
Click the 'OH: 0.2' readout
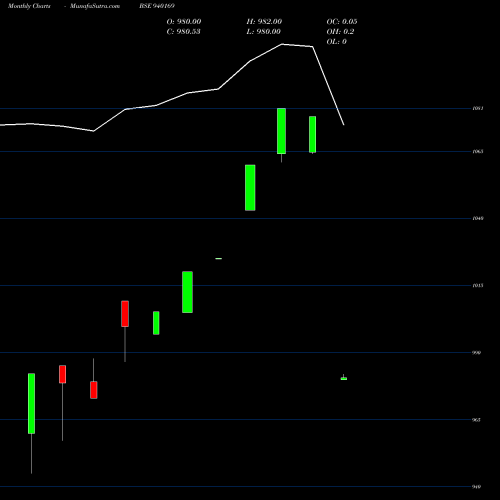point(340,32)
